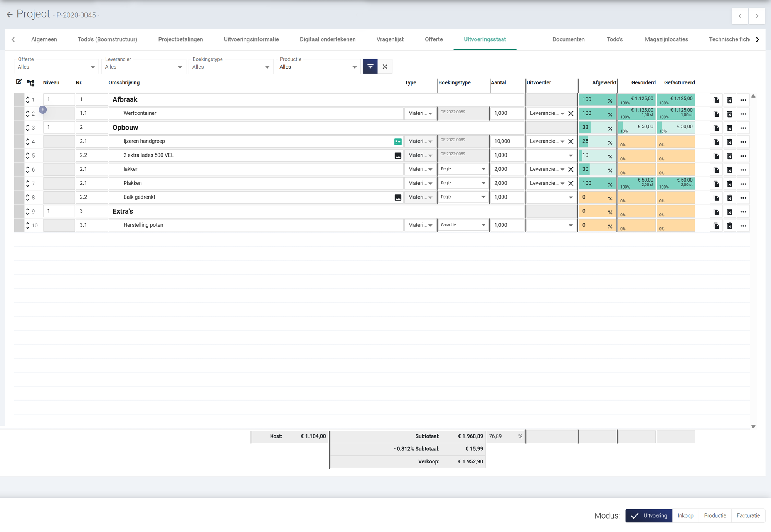
Task: Click the Verkoop total € 1.952,90
Action: pyautogui.click(x=470, y=461)
